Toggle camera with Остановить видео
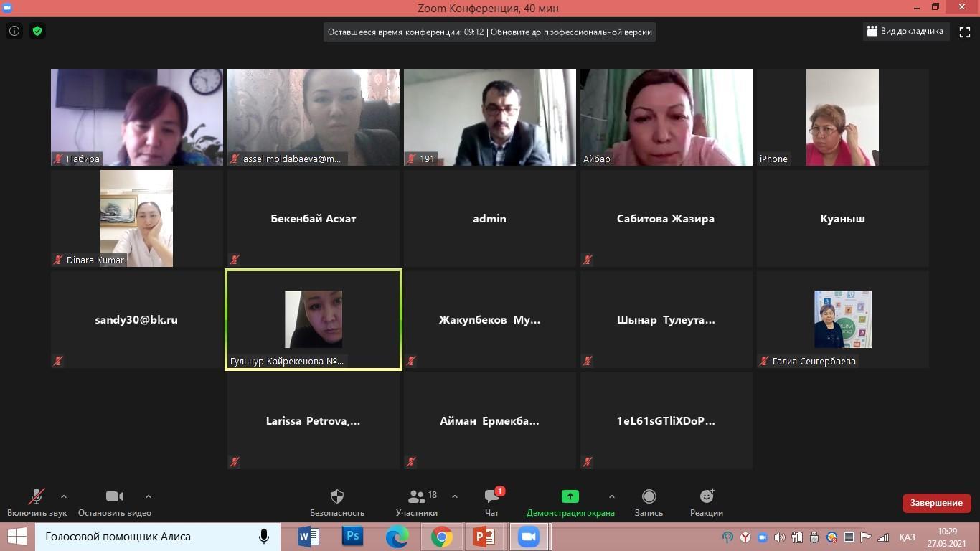Viewport: 980px width, 551px height. click(x=115, y=502)
